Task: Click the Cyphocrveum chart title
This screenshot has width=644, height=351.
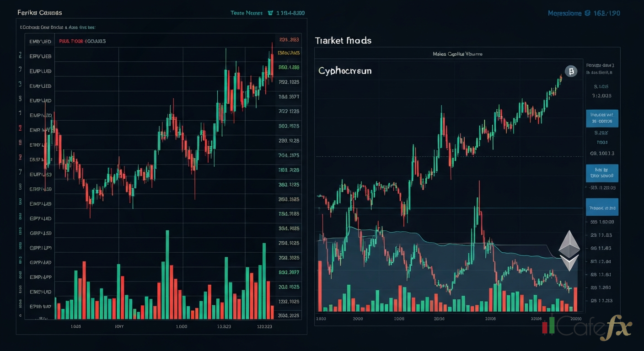Action: tap(345, 71)
